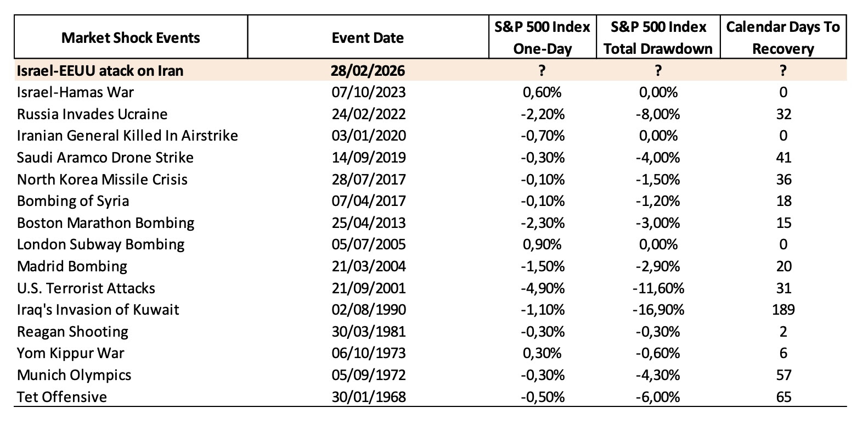This screenshot has height=424, width=868.
Task: Select the Iranian General Killed In Airstrike cell
Action: tap(127, 136)
